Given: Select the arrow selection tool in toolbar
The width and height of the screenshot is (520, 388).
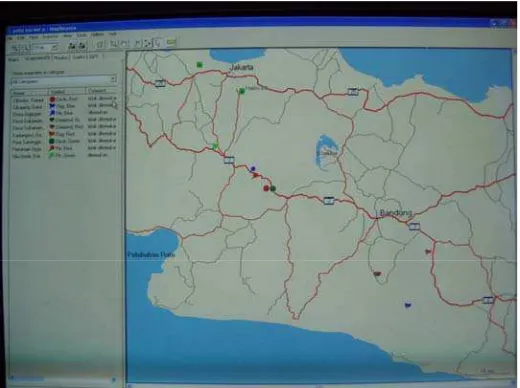Looking at the screenshot, I should [158, 43].
